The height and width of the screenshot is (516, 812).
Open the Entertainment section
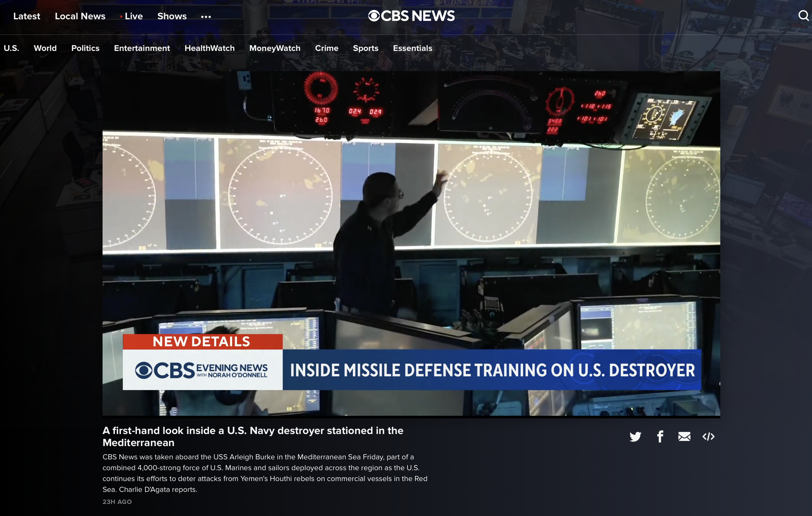(142, 48)
